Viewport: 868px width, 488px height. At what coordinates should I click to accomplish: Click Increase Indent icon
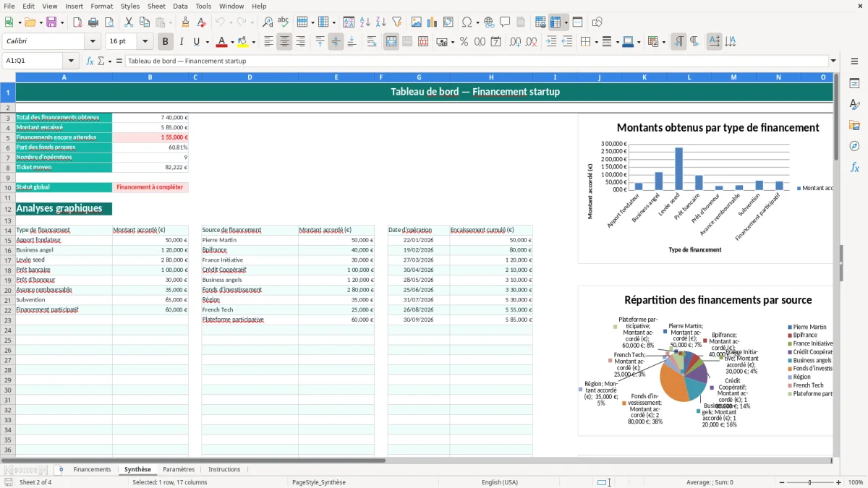(551, 42)
